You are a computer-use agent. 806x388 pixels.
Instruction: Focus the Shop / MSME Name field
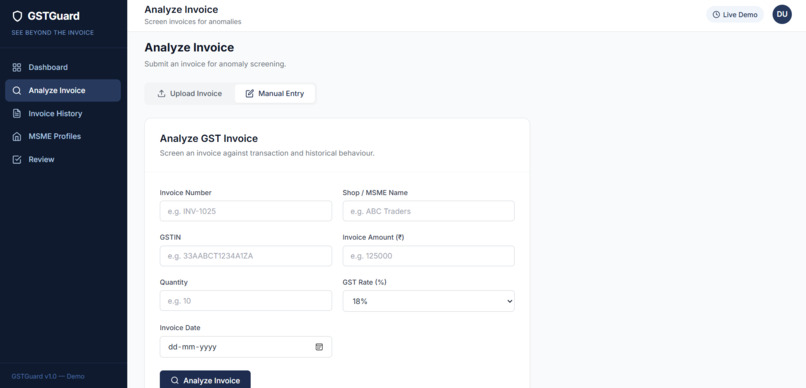tap(429, 211)
